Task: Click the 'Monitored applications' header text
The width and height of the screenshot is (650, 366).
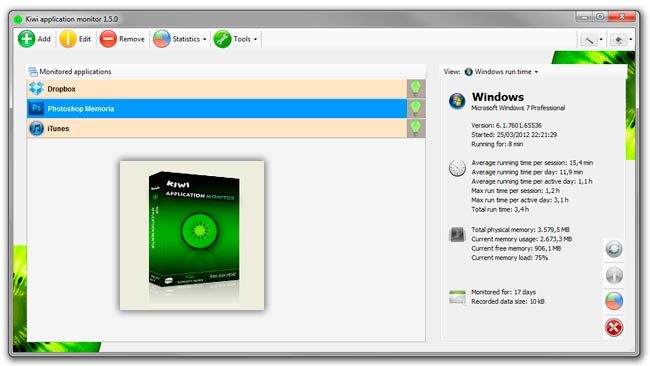Action: pyautogui.click(x=75, y=72)
